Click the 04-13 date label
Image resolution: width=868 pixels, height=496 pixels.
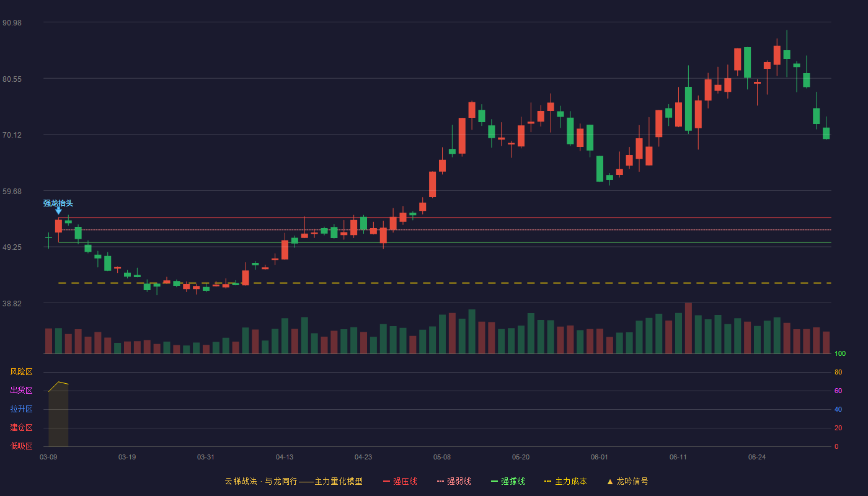click(285, 457)
